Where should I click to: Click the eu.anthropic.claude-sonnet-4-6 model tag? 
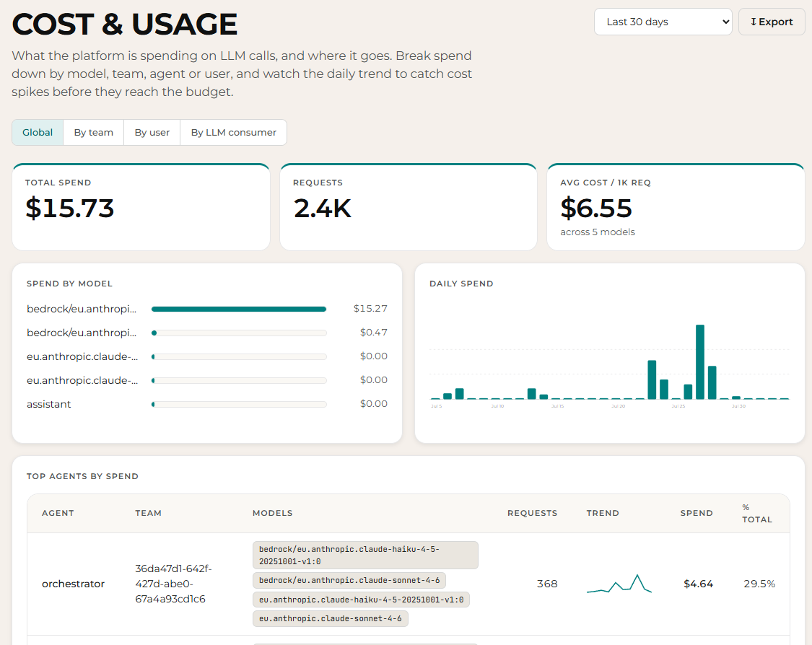[331, 618]
